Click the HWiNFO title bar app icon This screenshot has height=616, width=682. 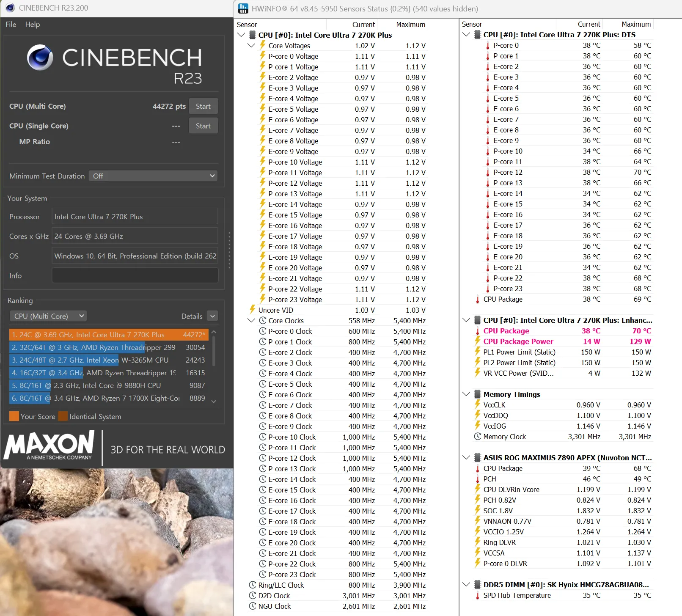243,8
